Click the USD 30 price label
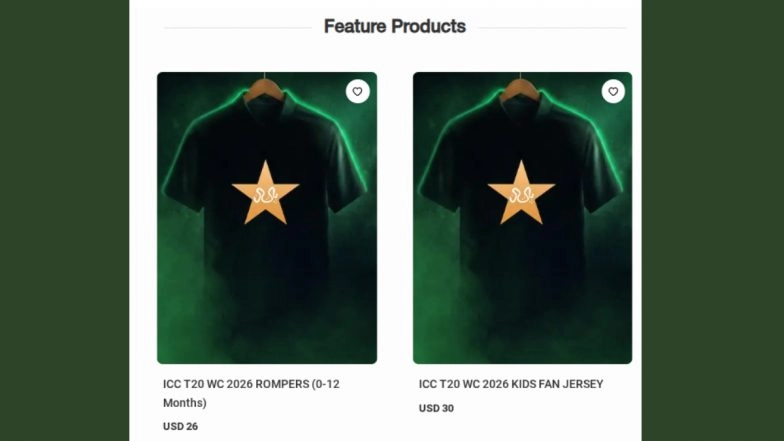The height and width of the screenshot is (441, 784). point(436,408)
